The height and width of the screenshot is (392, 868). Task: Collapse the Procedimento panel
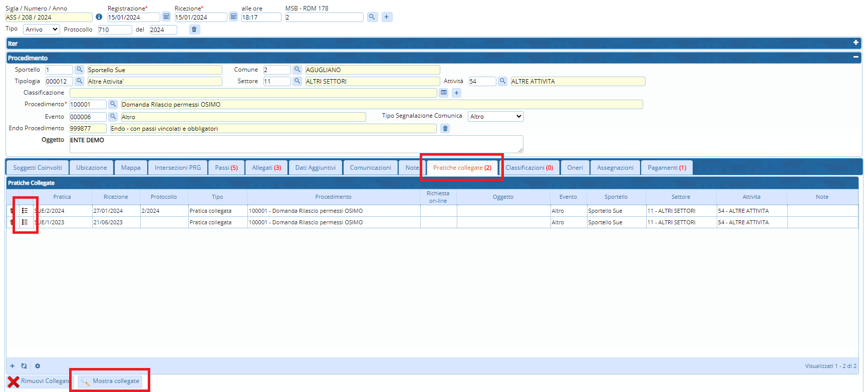[855, 58]
